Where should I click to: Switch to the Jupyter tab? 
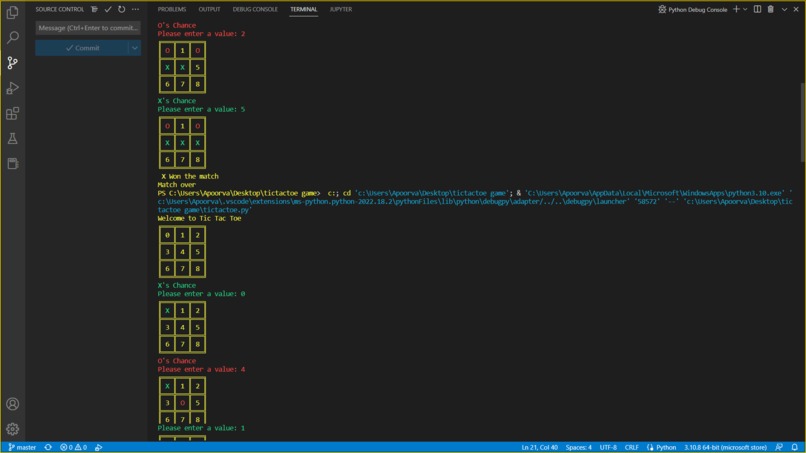341,9
